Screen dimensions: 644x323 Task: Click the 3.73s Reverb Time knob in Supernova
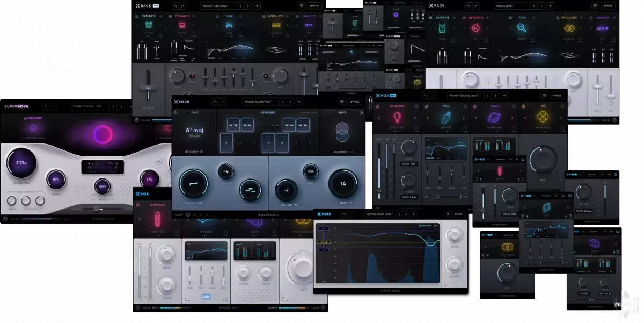pos(21,163)
